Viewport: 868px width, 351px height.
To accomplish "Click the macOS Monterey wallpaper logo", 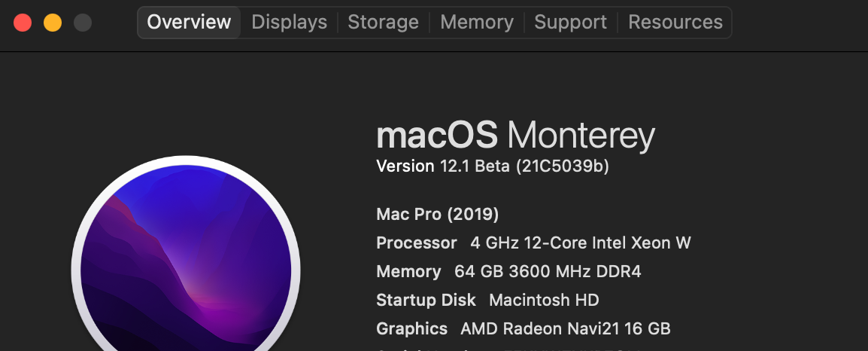I will [x=186, y=264].
